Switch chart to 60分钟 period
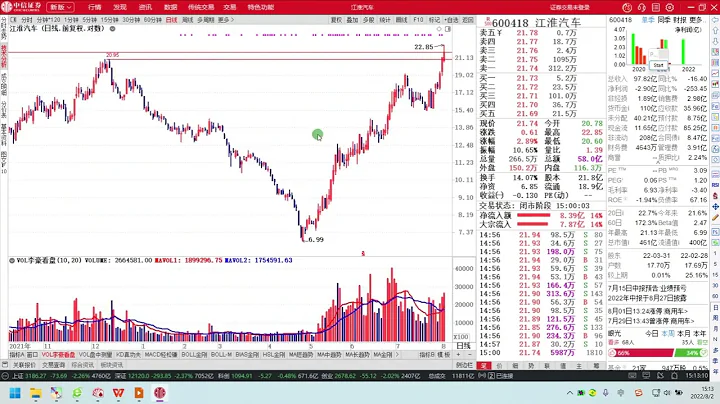Screen dimensions: 720x404 point(153,20)
